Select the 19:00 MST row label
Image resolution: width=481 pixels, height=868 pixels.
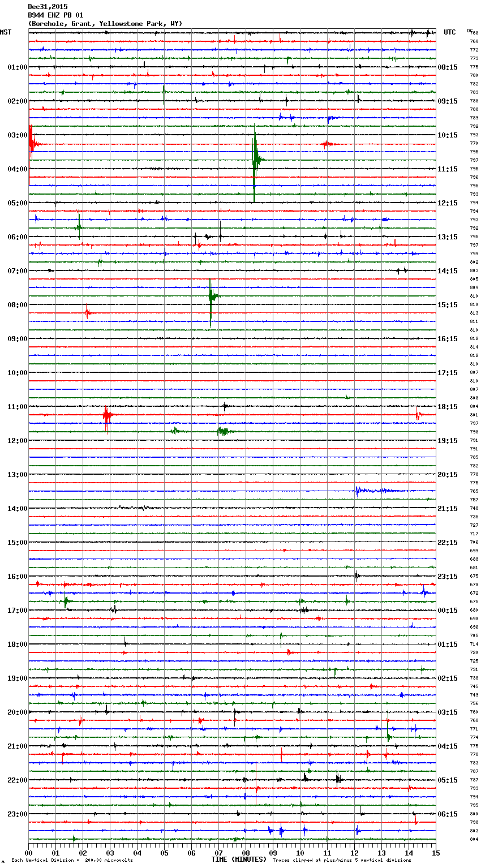tap(18, 678)
